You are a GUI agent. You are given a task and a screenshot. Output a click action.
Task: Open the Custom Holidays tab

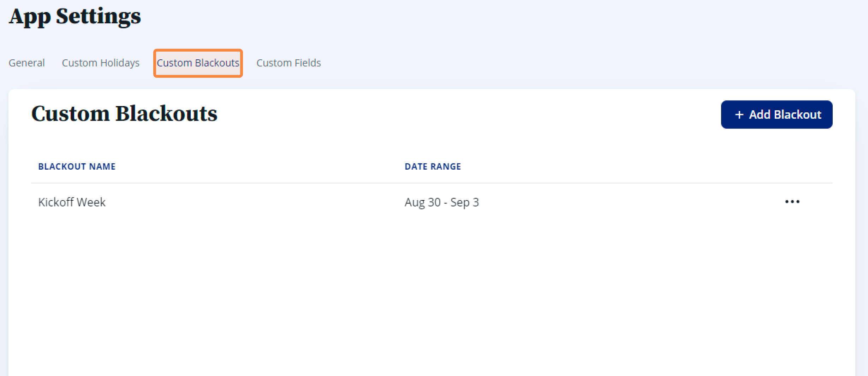(x=101, y=63)
